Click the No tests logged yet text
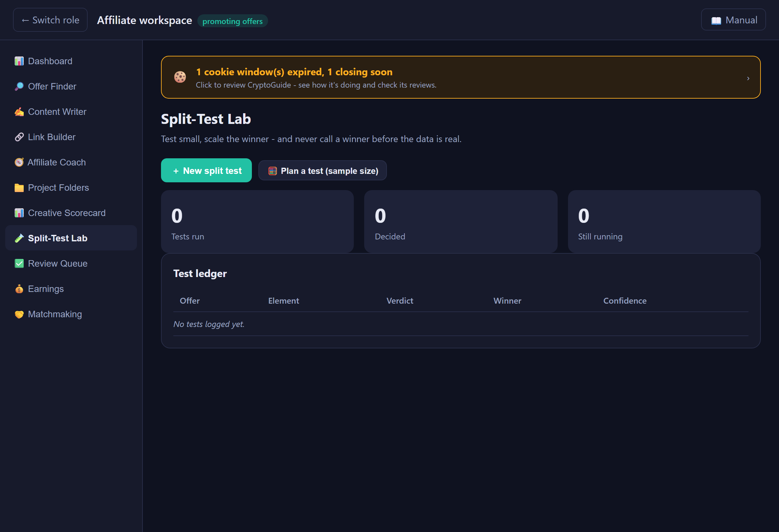The height and width of the screenshot is (532, 779). click(209, 324)
